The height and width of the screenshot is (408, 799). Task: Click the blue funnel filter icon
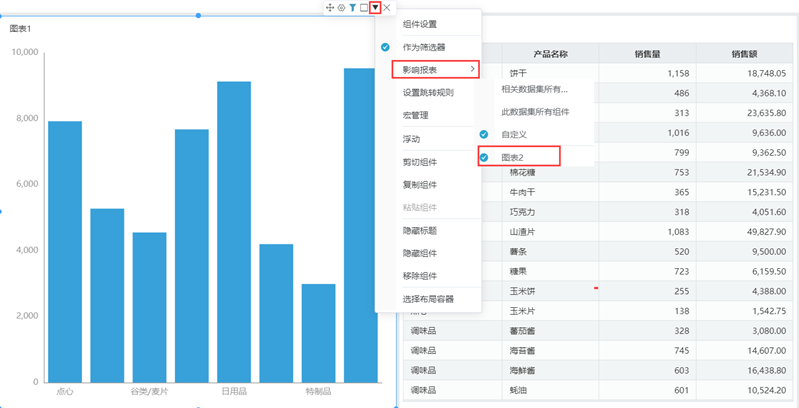click(x=353, y=8)
